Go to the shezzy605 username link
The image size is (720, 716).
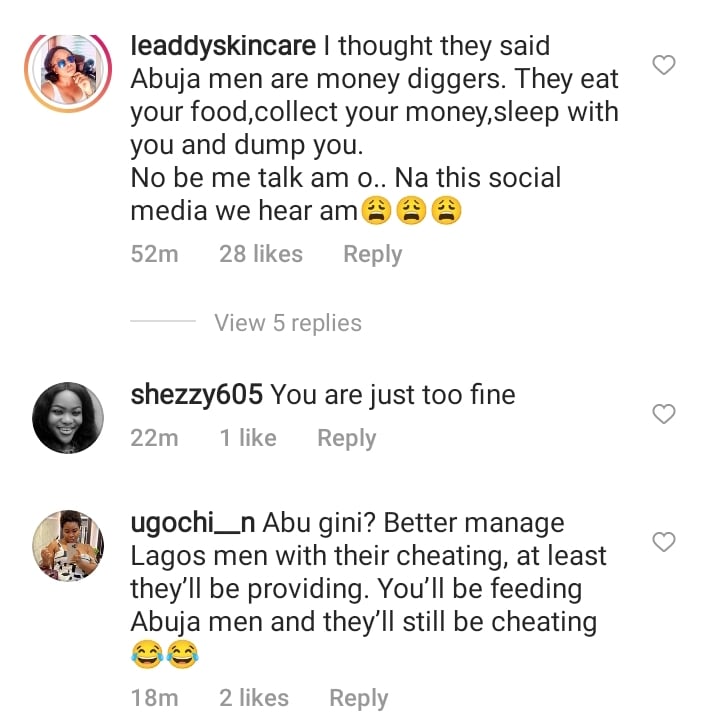coord(197,395)
